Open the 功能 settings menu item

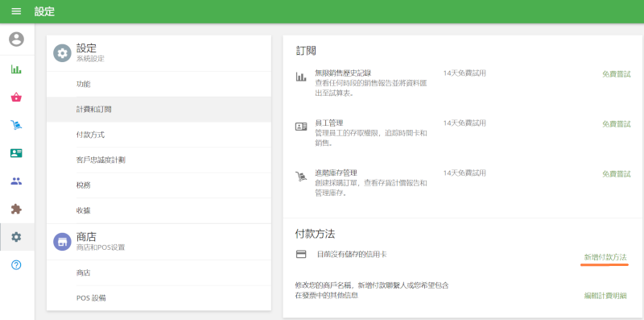pos(159,84)
